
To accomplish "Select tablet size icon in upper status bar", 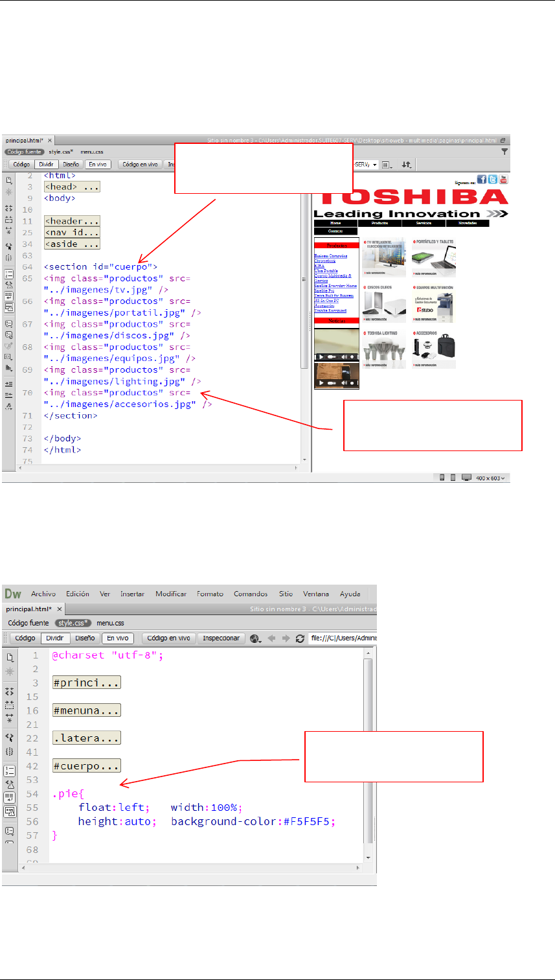I will (x=453, y=478).
